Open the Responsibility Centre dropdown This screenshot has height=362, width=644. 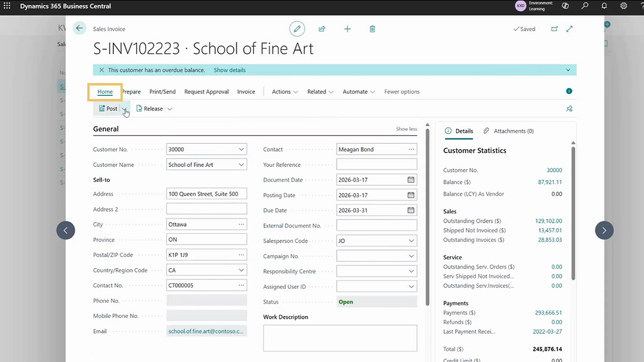pos(411,271)
